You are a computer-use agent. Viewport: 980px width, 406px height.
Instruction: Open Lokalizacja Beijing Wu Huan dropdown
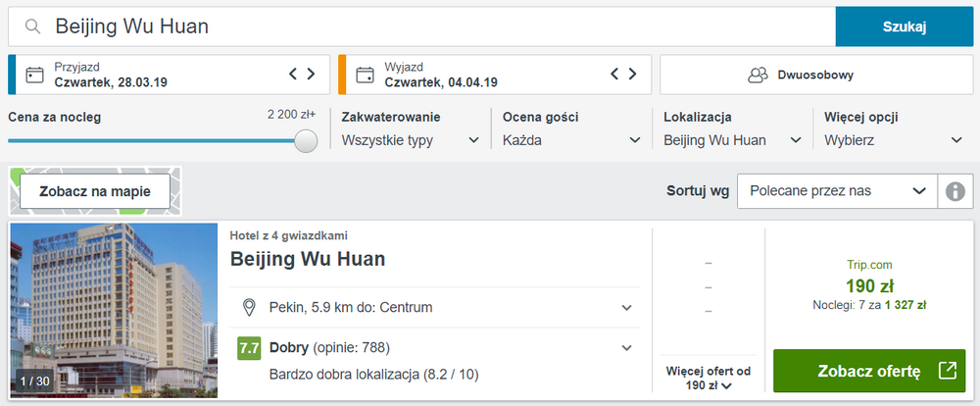pyautogui.click(x=732, y=140)
